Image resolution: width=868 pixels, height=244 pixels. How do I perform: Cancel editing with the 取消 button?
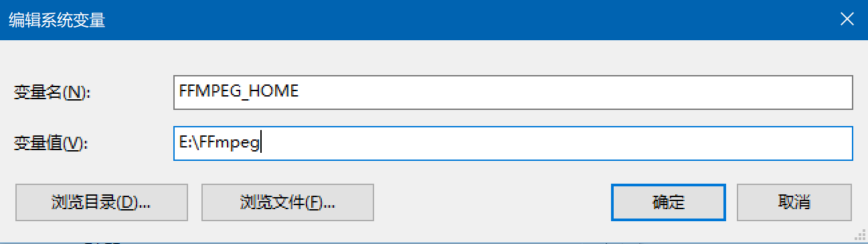pos(794,202)
